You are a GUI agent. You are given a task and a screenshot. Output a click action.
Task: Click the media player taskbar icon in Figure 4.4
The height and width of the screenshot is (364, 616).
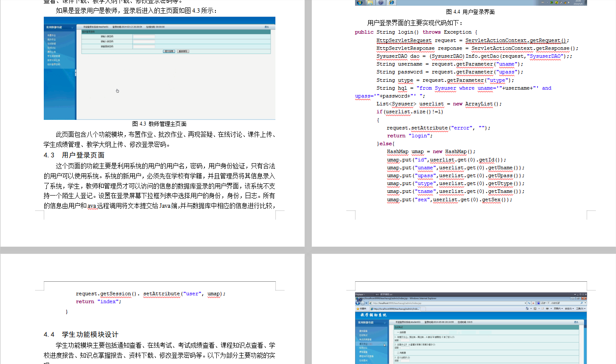click(381, 3)
